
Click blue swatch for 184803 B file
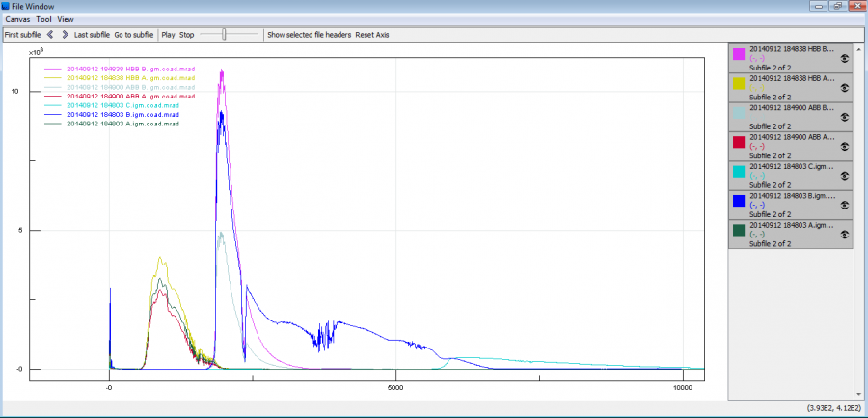click(x=739, y=201)
